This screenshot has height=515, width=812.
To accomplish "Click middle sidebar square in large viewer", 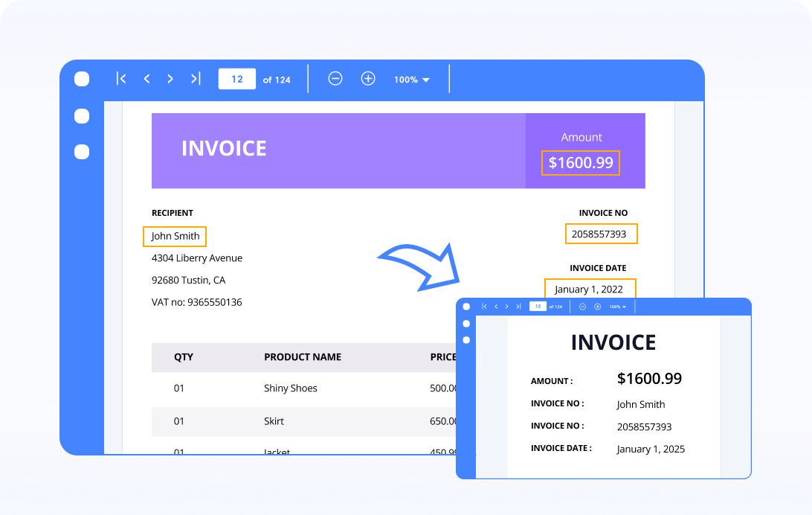I will click(x=82, y=116).
